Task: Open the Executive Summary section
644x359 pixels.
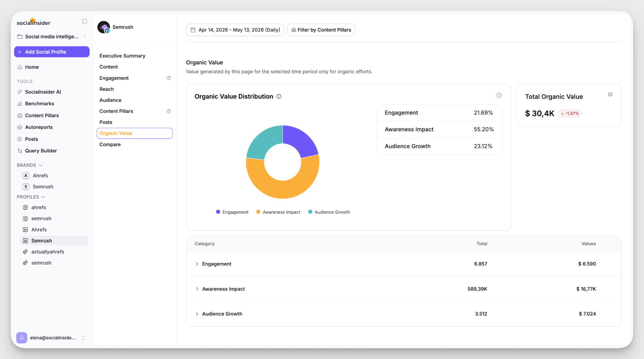Action: pyautogui.click(x=122, y=56)
